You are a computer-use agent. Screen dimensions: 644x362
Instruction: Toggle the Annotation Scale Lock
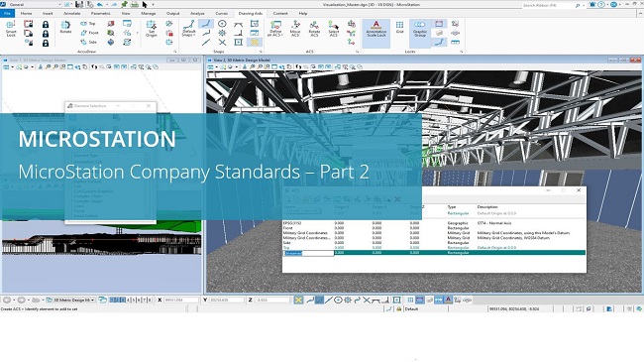376,29
